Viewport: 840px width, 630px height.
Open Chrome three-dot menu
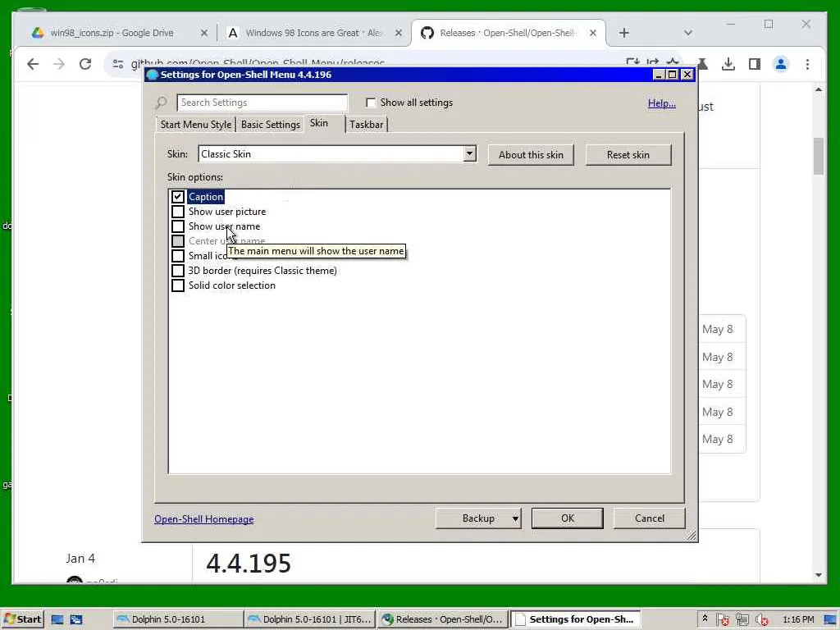[x=807, y=64]
